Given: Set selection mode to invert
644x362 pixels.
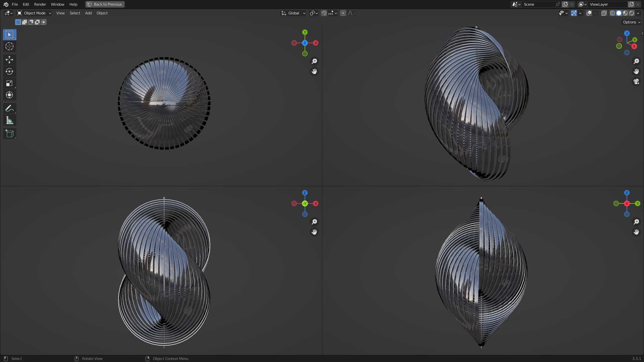Looking at the screenshot, I should [x=37, y=22].
